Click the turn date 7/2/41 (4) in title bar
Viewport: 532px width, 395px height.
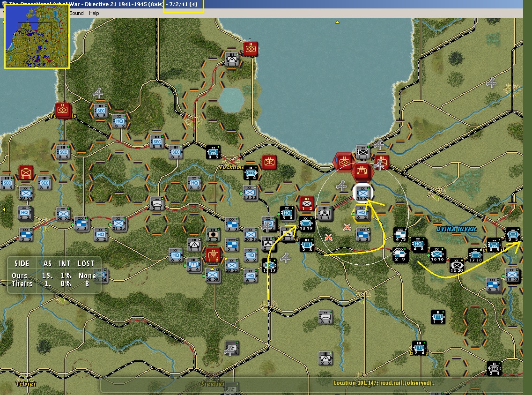(x=183, y=4)
